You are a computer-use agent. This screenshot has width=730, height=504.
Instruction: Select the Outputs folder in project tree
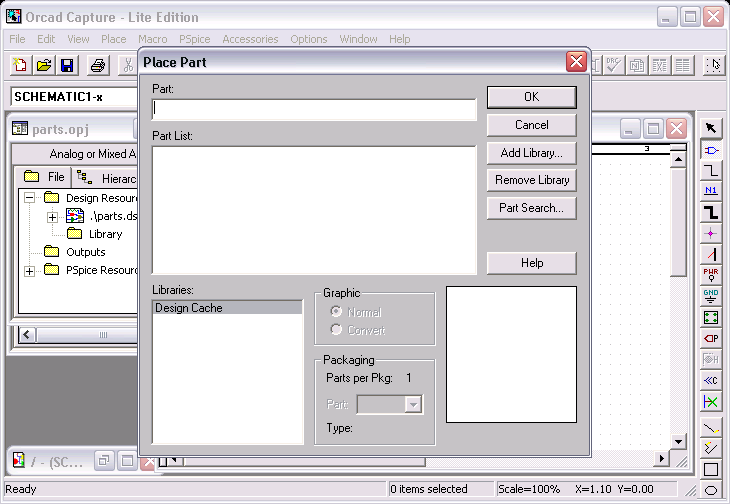point(74,252)
